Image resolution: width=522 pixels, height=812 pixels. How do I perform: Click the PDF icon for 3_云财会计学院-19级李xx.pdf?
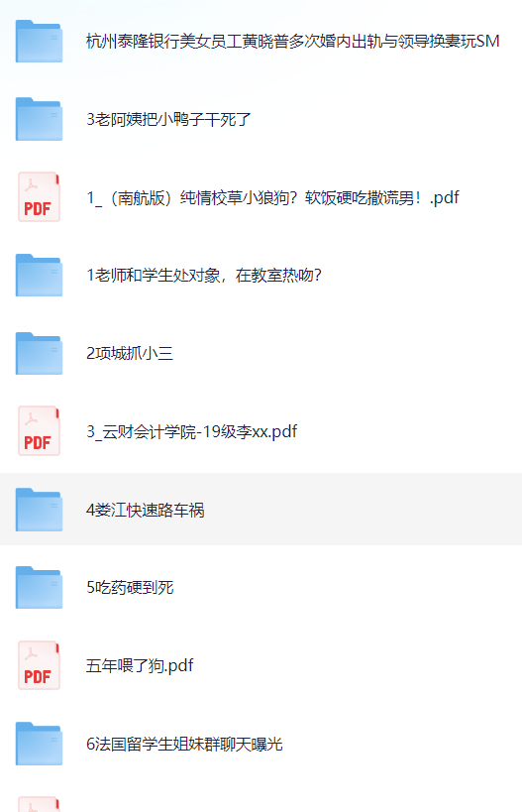(x=39, y=431)
